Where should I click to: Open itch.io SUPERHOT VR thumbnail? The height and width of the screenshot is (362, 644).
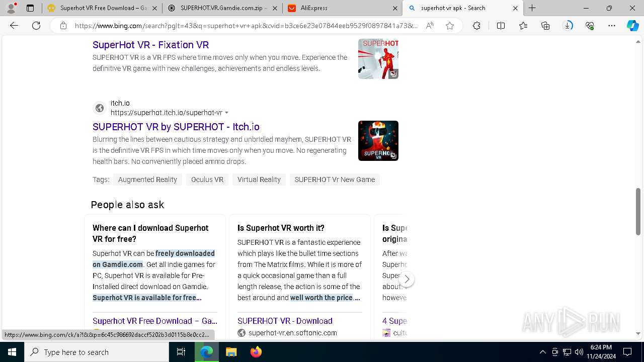pos(378,141)
